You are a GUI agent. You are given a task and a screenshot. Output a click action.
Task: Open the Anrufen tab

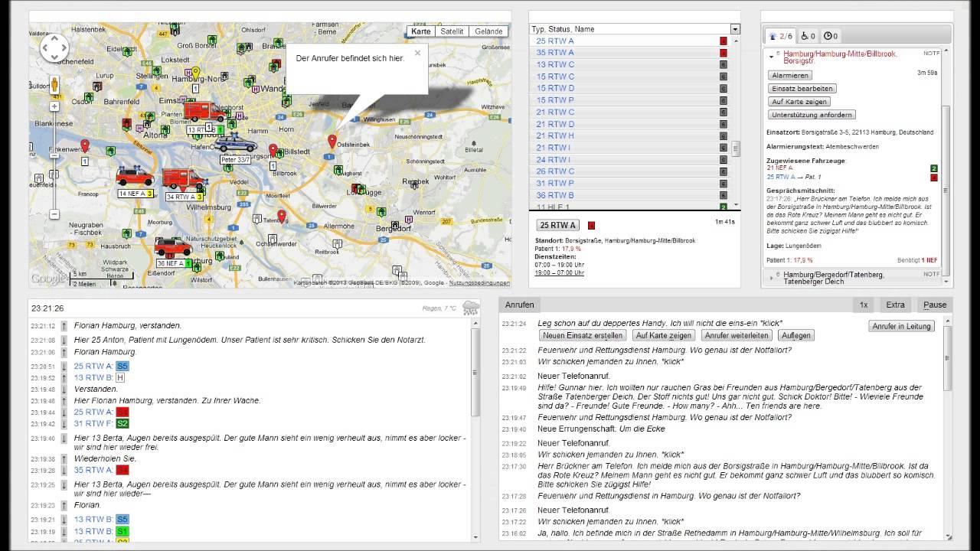point(520,305)
